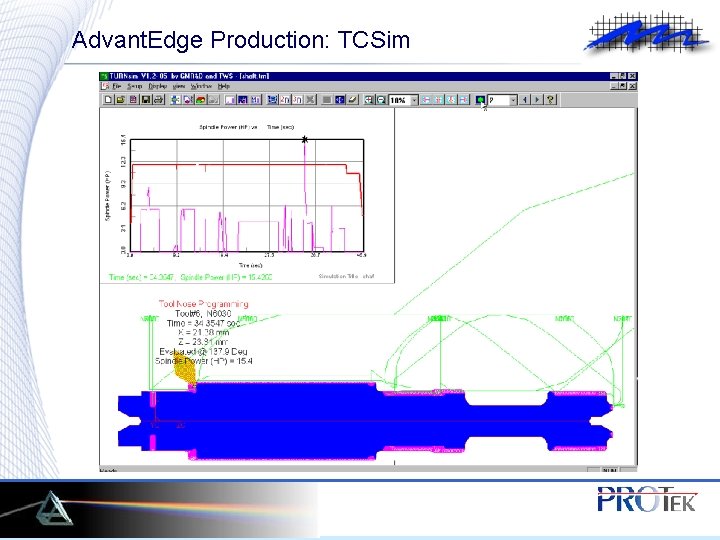This screenshot has height=540, width=720.
Task: Click the Print toolbar icon
Action: point(158,100)
